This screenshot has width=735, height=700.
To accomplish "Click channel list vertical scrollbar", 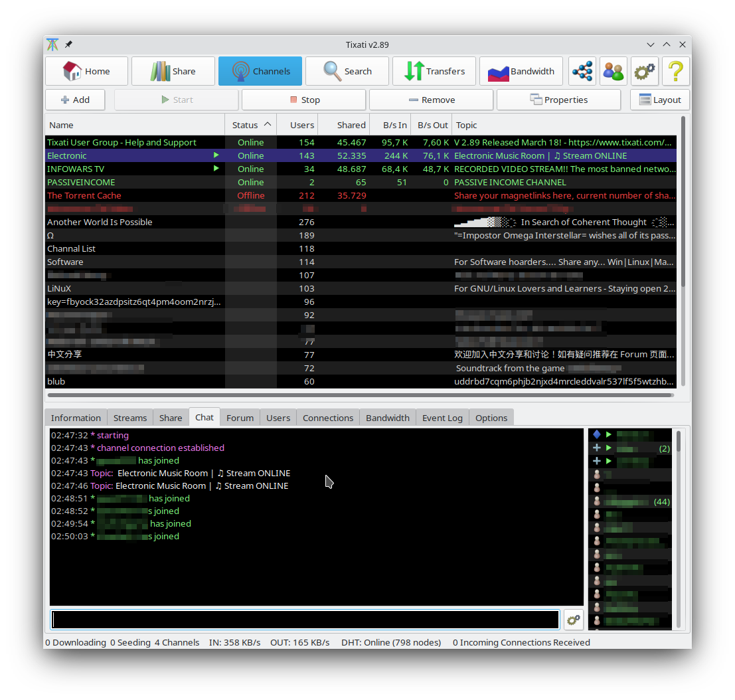I will click(x=683, y=202).
